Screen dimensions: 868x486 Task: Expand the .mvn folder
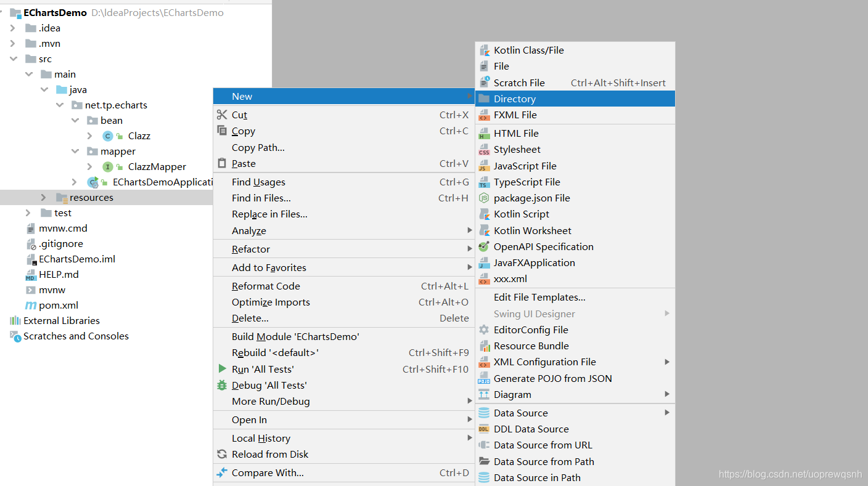pyautogui.click(x=14, y=44)
